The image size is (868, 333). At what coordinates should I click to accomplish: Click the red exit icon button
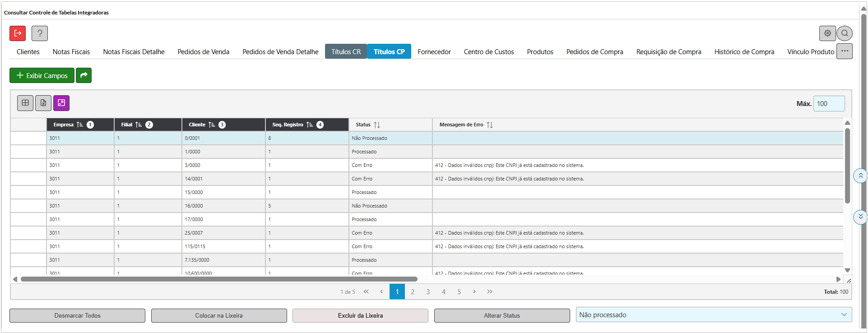point(18,33)
